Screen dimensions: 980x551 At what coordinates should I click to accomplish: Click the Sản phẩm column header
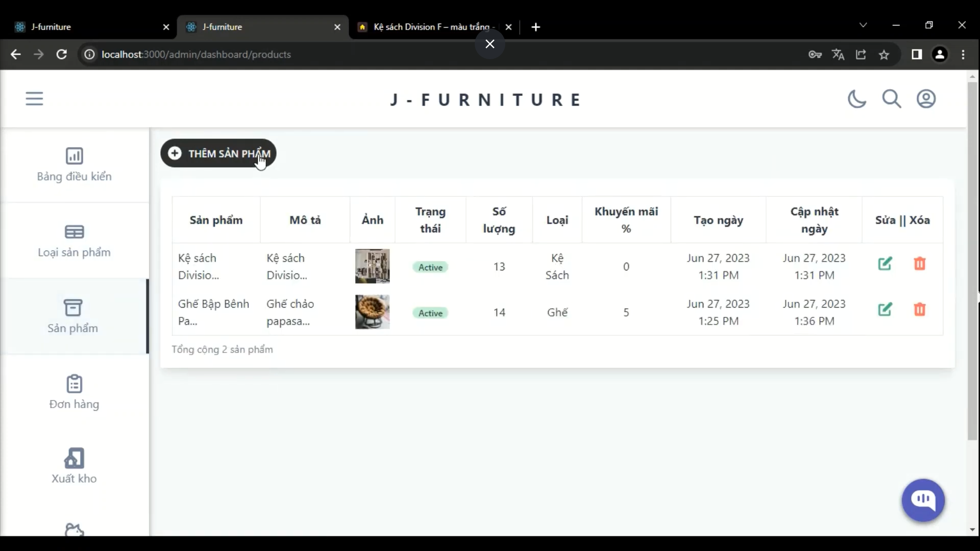tap(216, 220)
